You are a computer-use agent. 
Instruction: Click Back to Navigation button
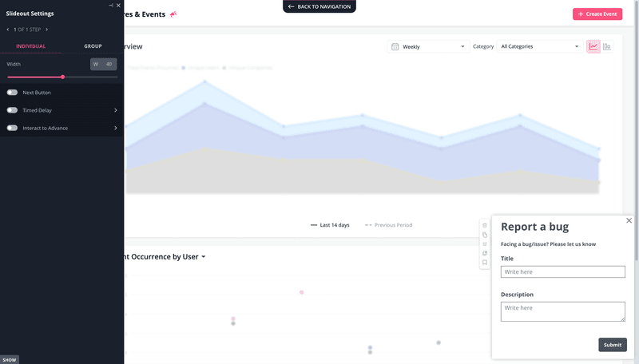(x=319, y=6)
